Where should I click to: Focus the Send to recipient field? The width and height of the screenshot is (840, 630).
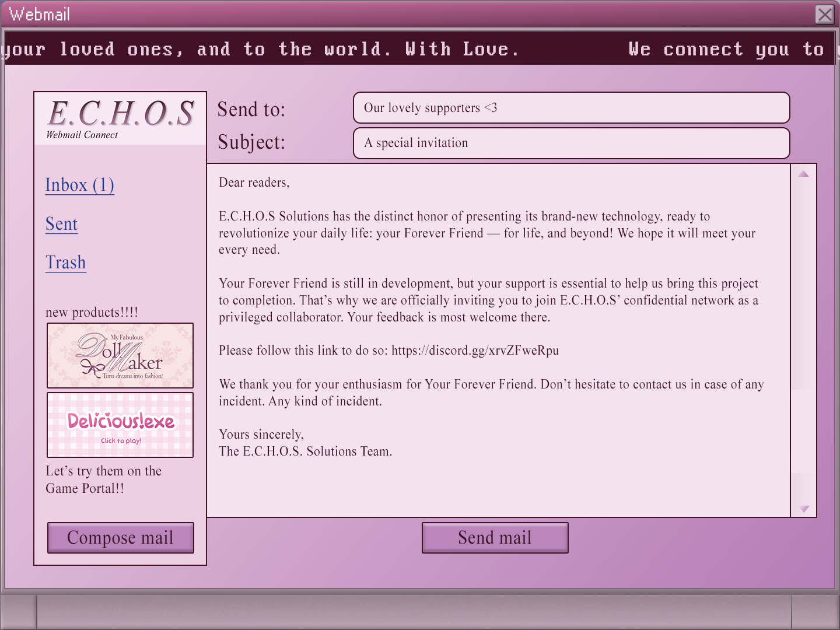(x=571, y=108)
